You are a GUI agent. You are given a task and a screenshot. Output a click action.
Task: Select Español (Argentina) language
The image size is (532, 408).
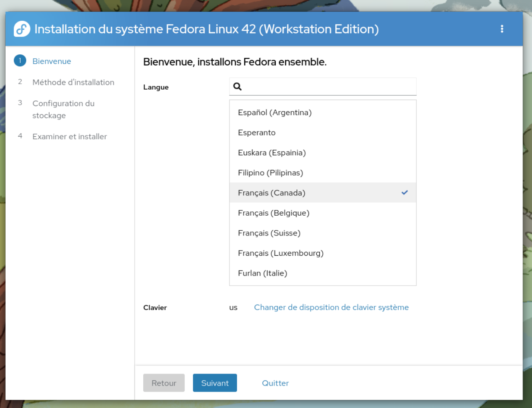[275, 113]
